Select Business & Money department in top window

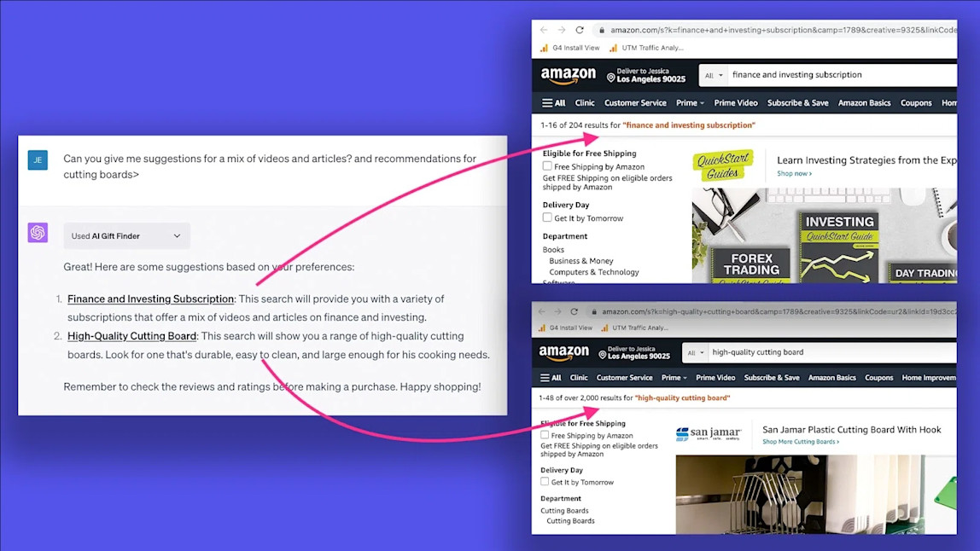pyautogui.click(x=581, y=260)
